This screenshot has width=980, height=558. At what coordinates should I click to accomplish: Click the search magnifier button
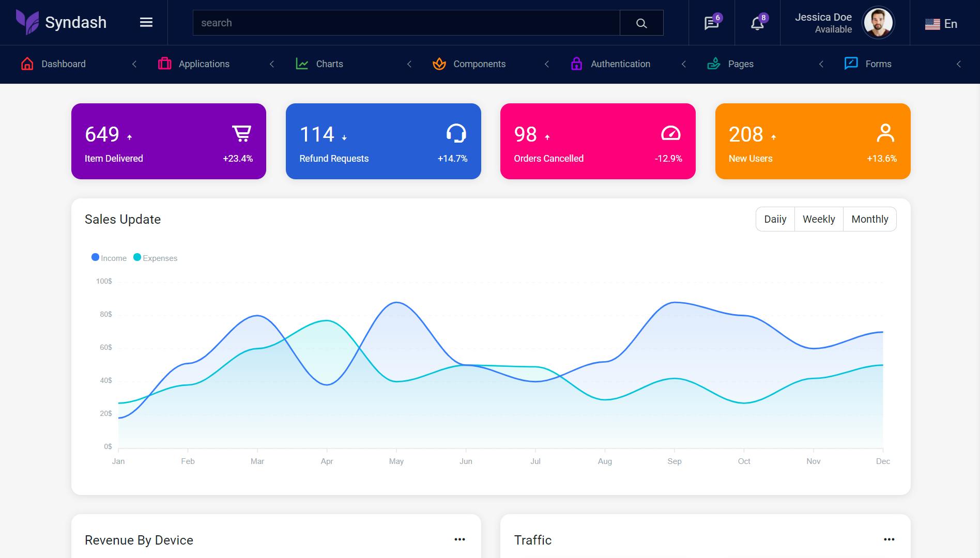click(641, 23)
